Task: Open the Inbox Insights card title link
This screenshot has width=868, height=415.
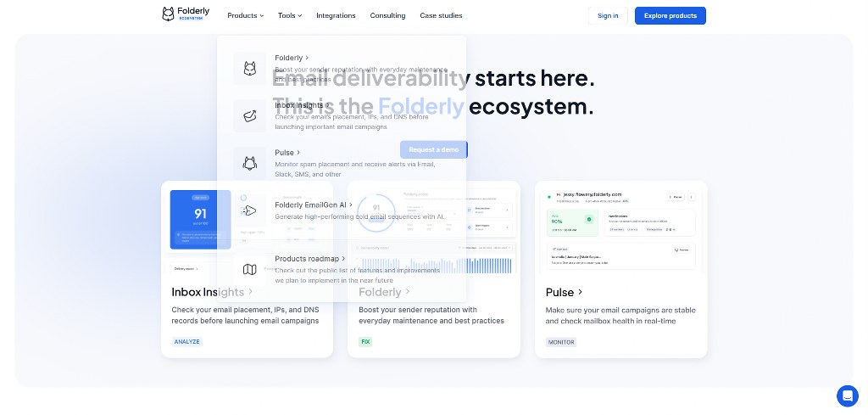Action: point(212,292)
